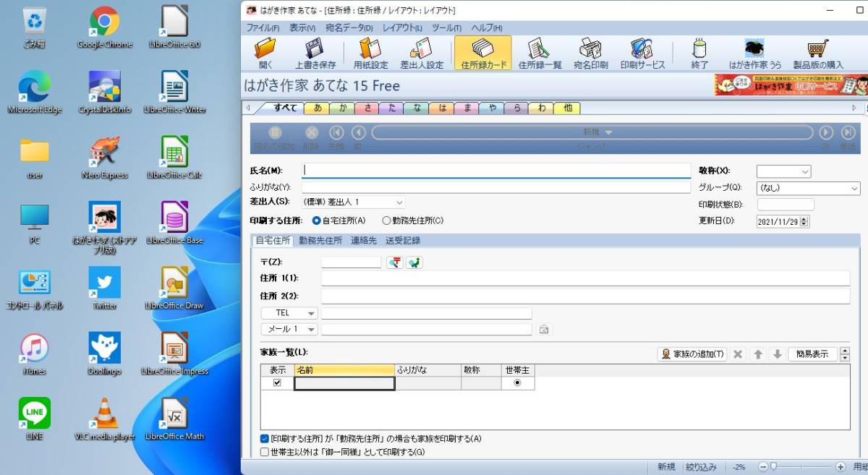Image resolution: width=868 pixels, height=475 pixels.
Task: Uncheck the 表示 checkbox in family list
Action: coord(277,383)
